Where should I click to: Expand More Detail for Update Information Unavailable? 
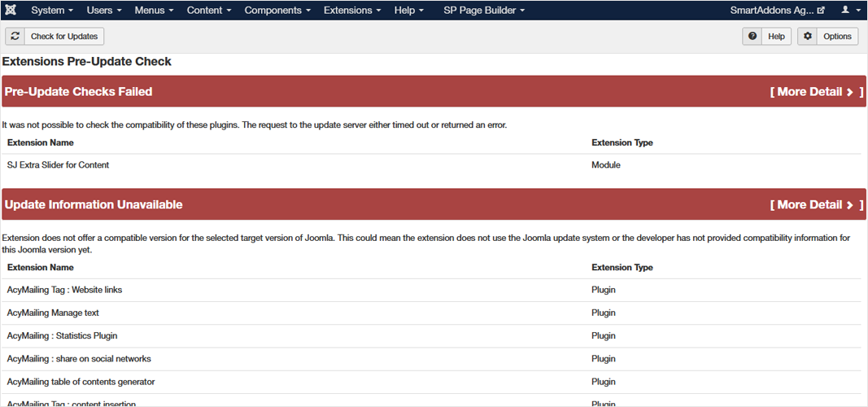817,205
